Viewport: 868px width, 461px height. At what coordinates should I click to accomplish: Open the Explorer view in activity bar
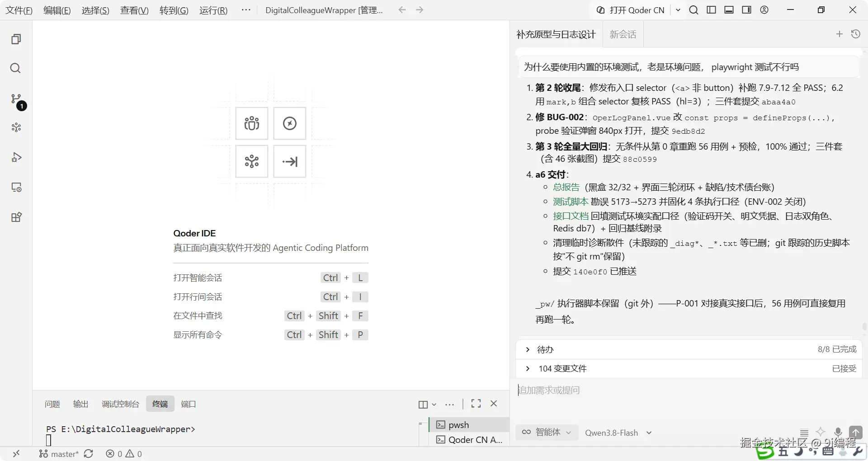pos(16,39)
